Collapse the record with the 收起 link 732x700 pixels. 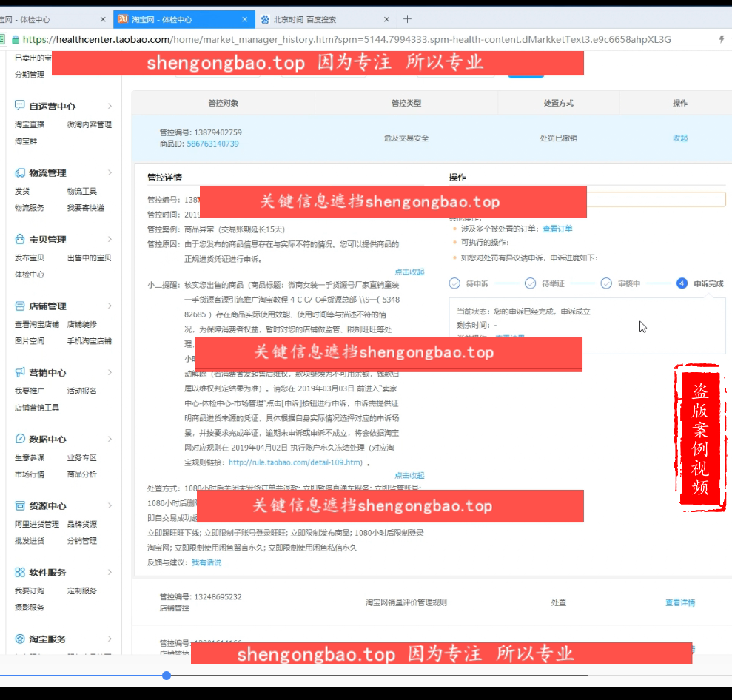(680, 138)
